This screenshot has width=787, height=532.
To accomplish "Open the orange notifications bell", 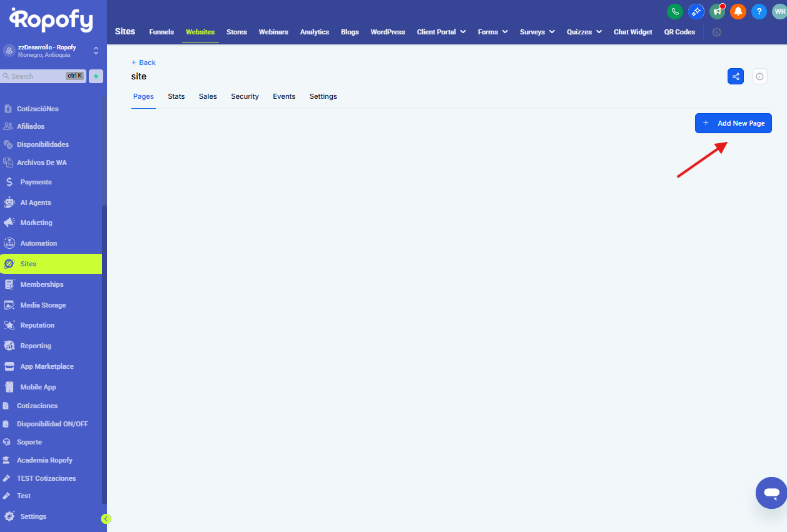I will pos(738,11).
